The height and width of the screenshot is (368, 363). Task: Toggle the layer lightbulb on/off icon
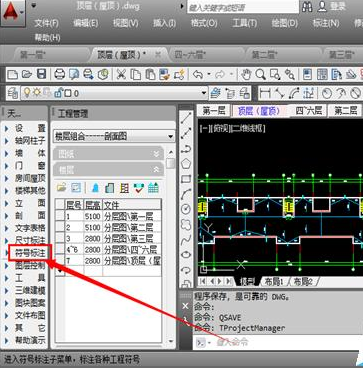(x=26, y=93)
